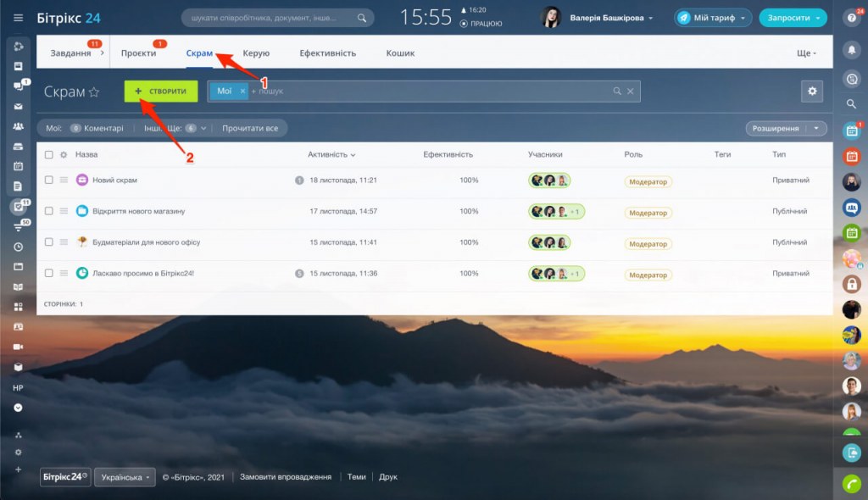Open Кошик tab
Viewport: 868px width, 500px height.
coord(400,53)
